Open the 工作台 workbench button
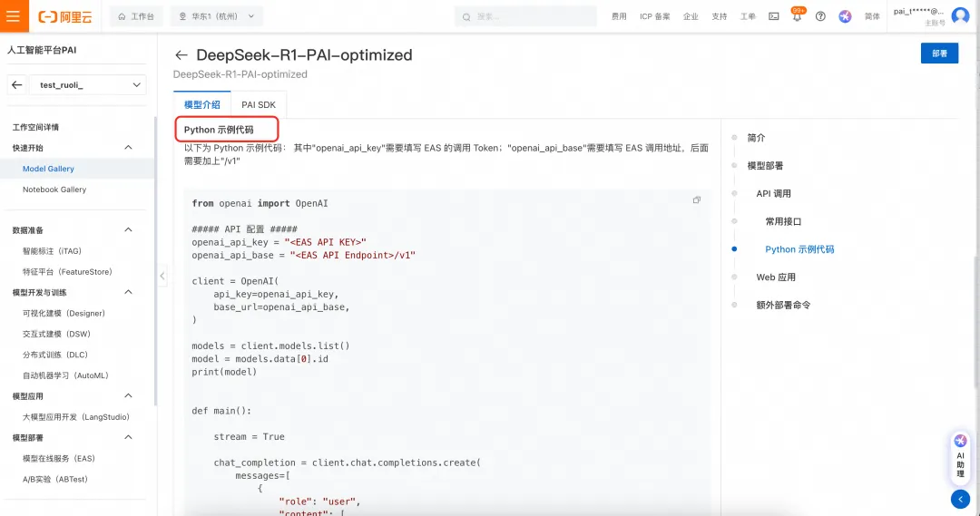The height and width of the screenshot is (516, 980). (136, 16)
